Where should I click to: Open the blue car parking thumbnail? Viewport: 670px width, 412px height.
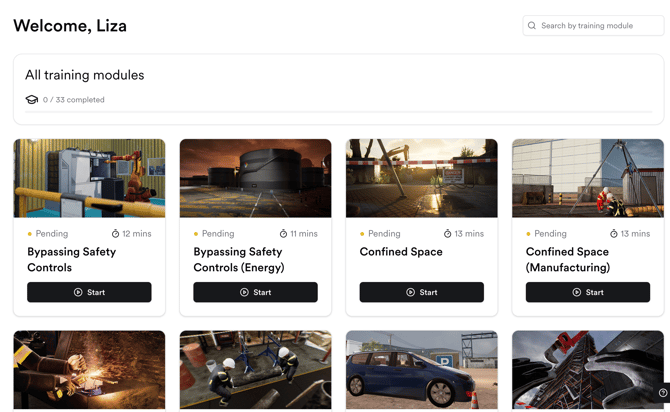(422, 370)
